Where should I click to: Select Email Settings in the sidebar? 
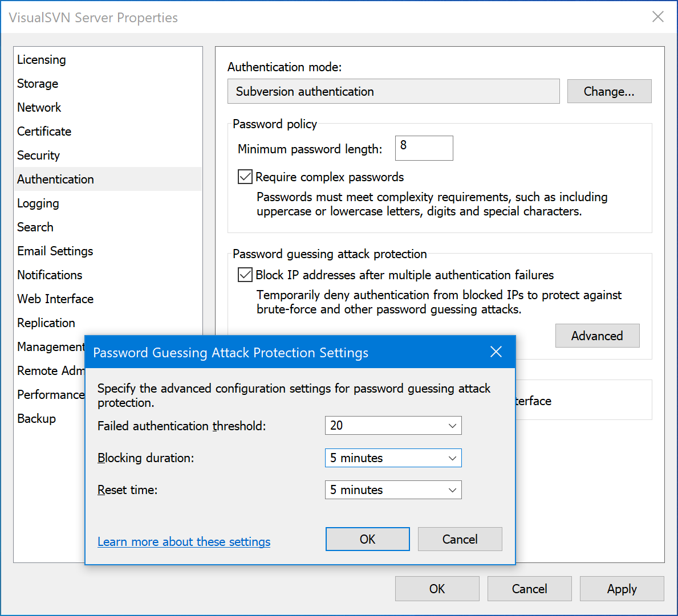pos(108,251)
